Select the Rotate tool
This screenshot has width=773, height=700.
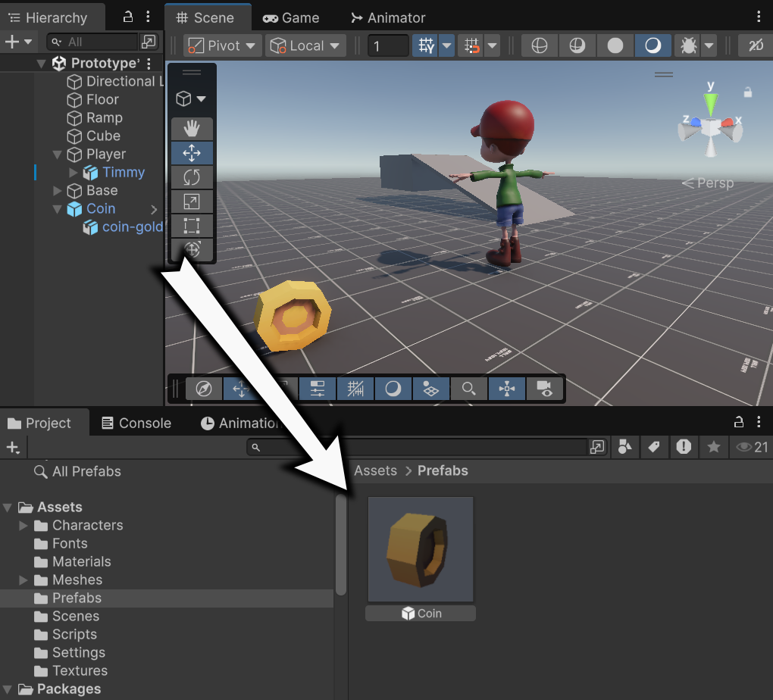click(x=192, y=177)
